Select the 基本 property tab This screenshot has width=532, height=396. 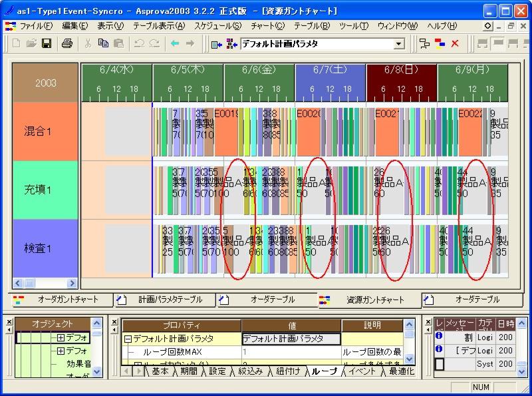(160, 371)
